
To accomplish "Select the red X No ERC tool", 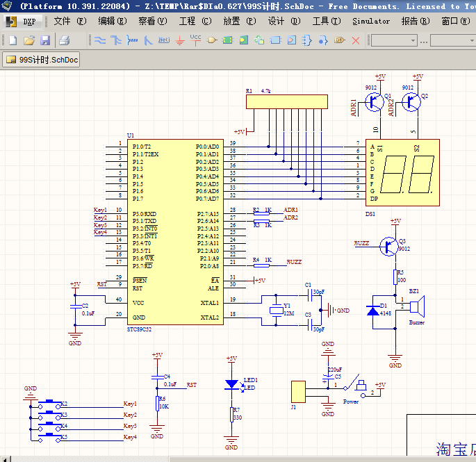I will coord(356,40).
